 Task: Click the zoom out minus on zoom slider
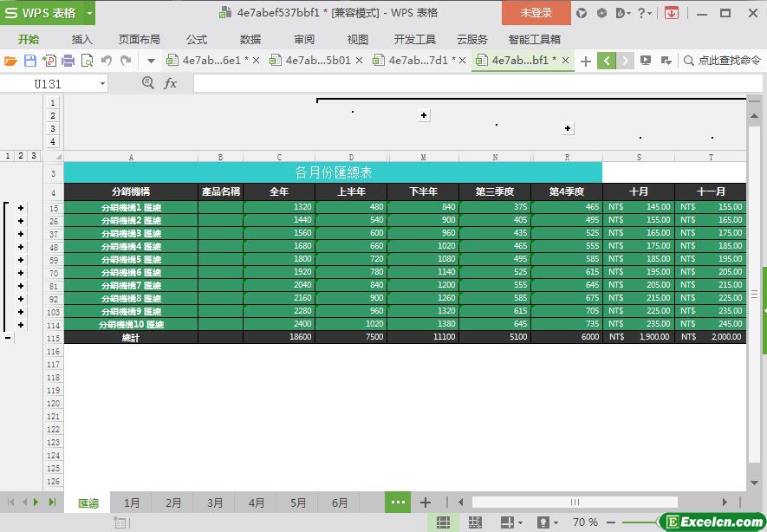point(611,522)
